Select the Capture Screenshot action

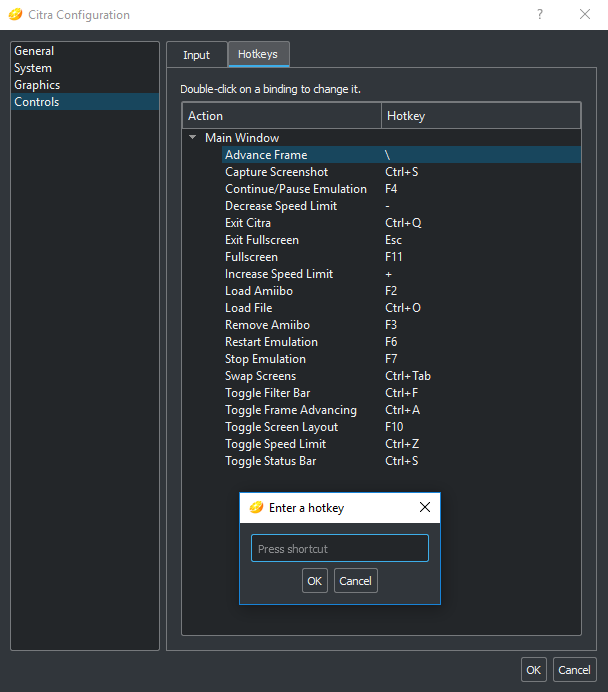pos(277,172)
